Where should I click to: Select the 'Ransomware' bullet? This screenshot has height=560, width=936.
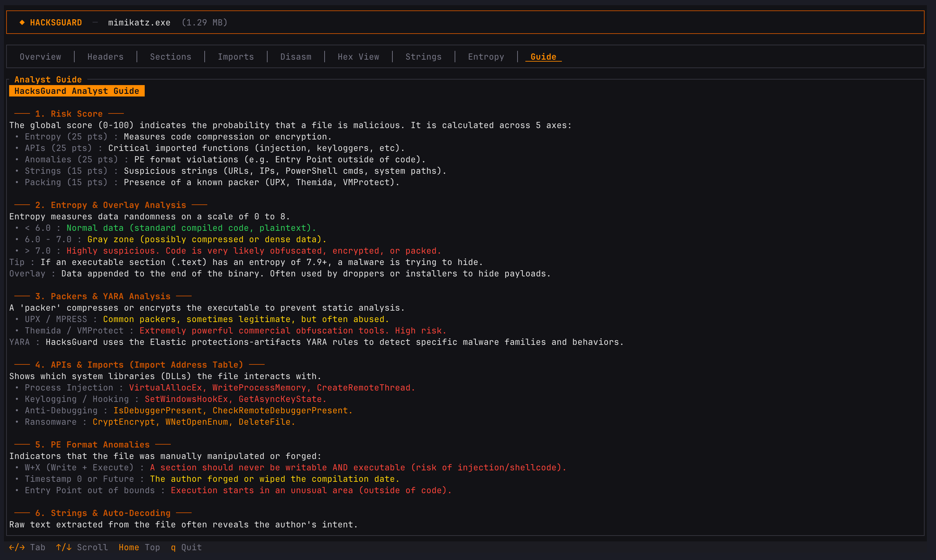tap(155, 422)
